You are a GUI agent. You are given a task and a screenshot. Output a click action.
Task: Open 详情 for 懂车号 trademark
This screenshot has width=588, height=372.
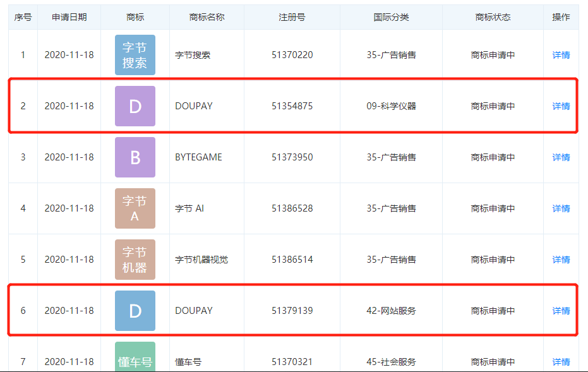click(x=561, y=362)
